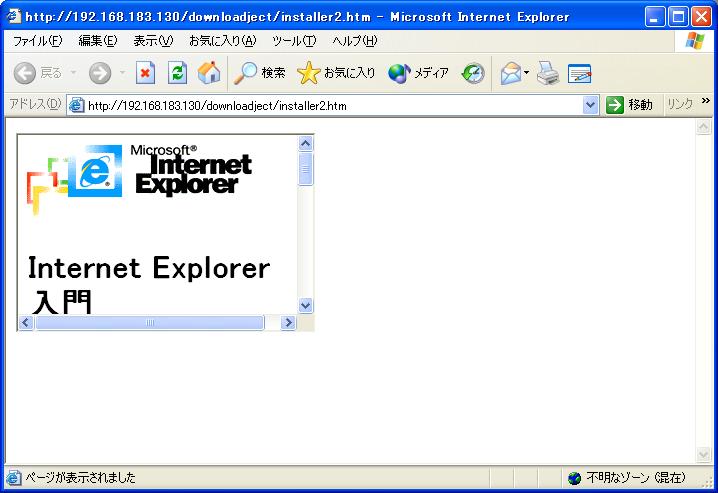This screenshot has width=718, height=493.
Task: Go to the Home page icon
Action: [x=209, y=73]
